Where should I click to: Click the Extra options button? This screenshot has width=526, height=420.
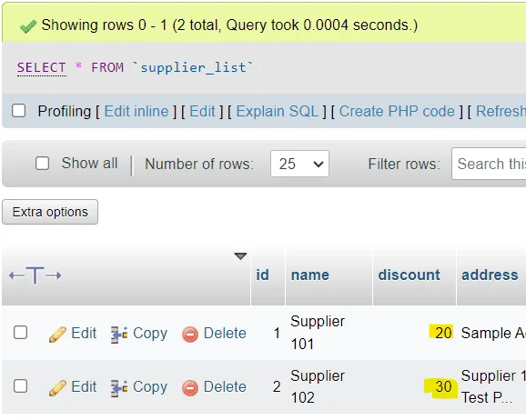(x=50, y=212)
